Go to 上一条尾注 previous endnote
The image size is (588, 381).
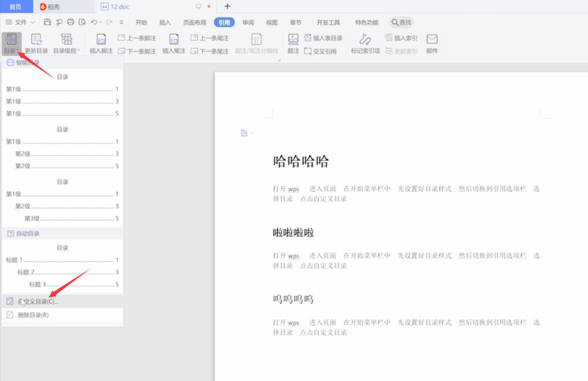(x=210, y=38)
